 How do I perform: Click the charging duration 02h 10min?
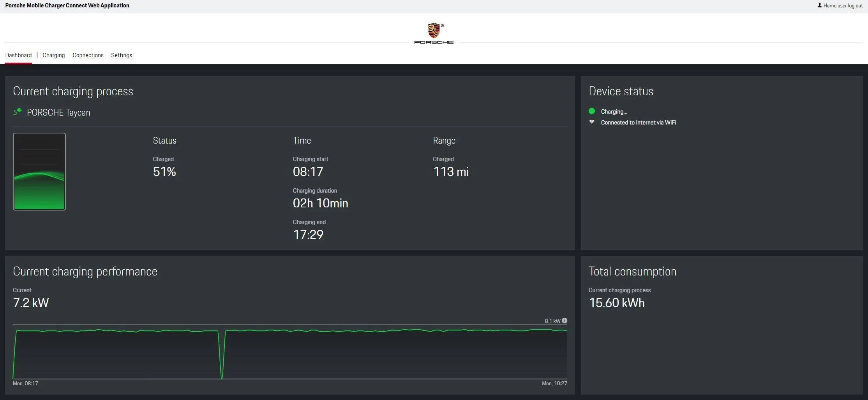point(321,203)
